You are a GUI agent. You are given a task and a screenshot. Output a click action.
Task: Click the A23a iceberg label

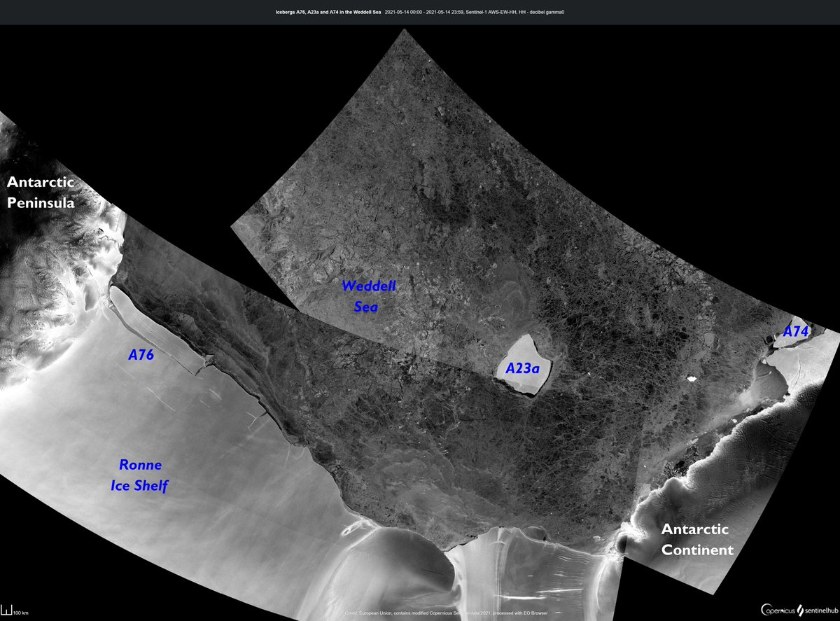pos(522,368)
